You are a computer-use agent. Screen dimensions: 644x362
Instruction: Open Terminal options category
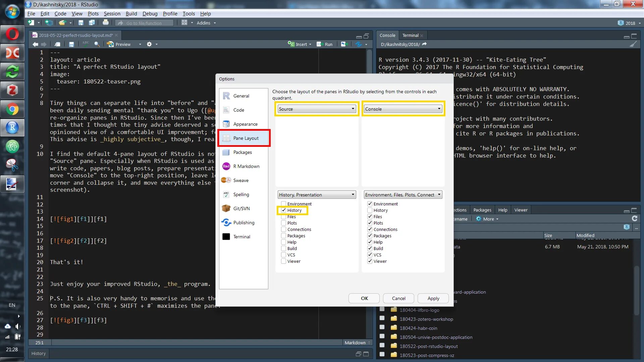[244, 237]
